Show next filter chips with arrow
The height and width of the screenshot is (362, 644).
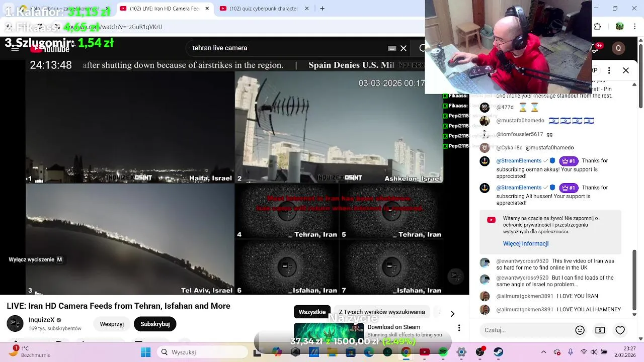[452, 314]
